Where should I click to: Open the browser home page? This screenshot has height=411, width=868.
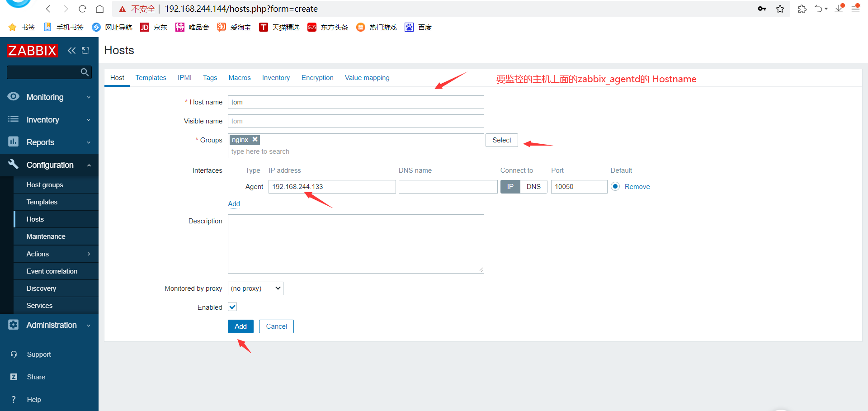pos(99,9)
